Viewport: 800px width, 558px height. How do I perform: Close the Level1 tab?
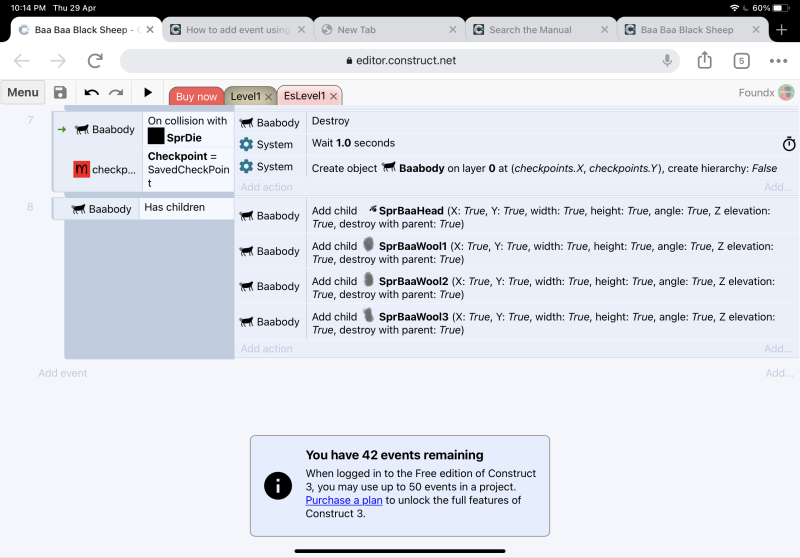[268, 96]
